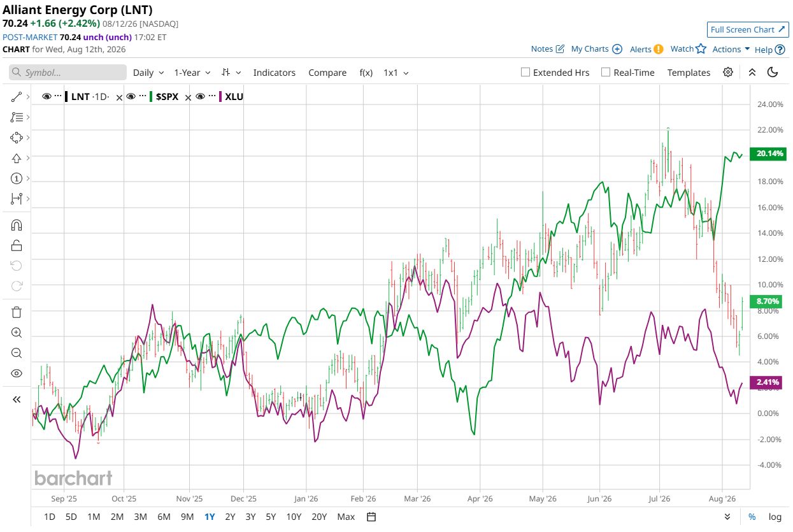Image resolution: width=793 pixels, height=532 pixels.
Task: Zoom out using magnifier minus icon
Action: coord(17,353)
